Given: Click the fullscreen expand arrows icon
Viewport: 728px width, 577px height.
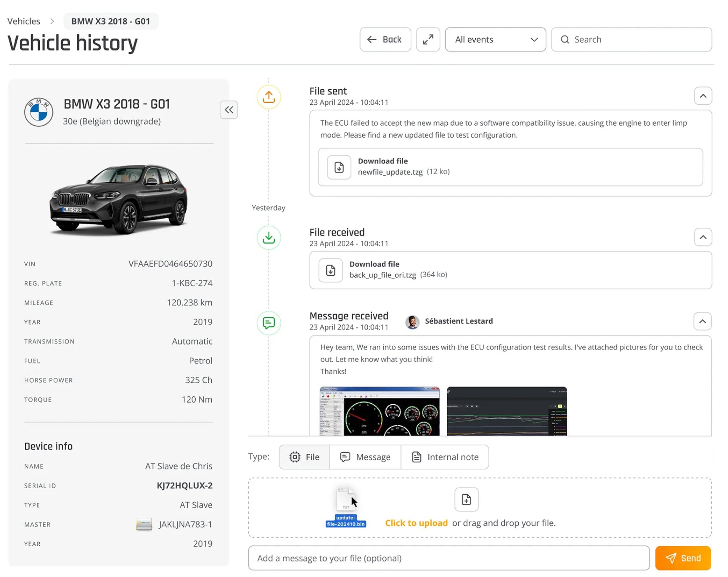Looking at the screenshot, I should click(x=428, y=39).
